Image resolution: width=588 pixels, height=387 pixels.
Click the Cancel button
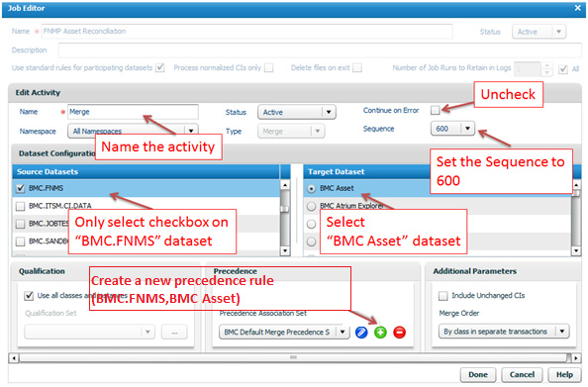click(x=522, y=374)
